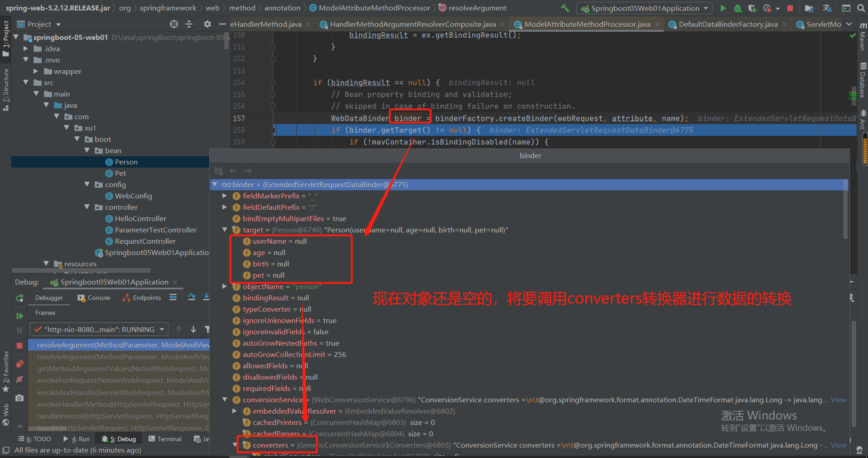The image size is (868, 458).
Task: Show hidden editor tabs dropdown chevron
Action: pyautogui.click(x=849, y=24)
